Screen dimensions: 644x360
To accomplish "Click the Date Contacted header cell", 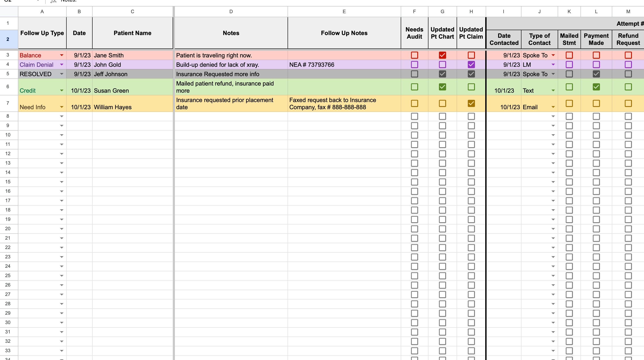I will 504,39.
